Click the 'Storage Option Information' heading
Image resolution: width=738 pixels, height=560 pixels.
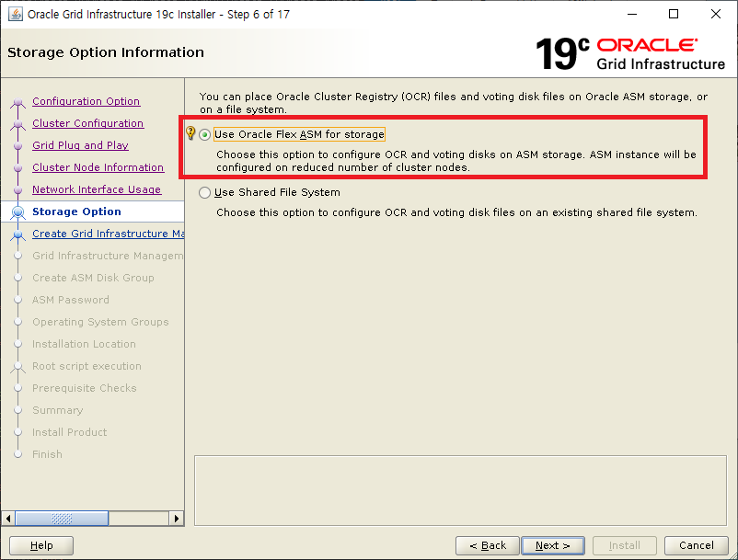coord(106,52)
